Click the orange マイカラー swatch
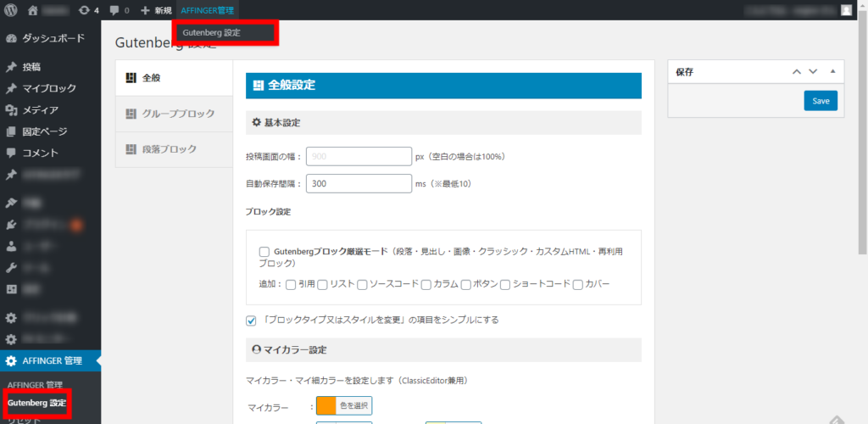 point(325,405)
